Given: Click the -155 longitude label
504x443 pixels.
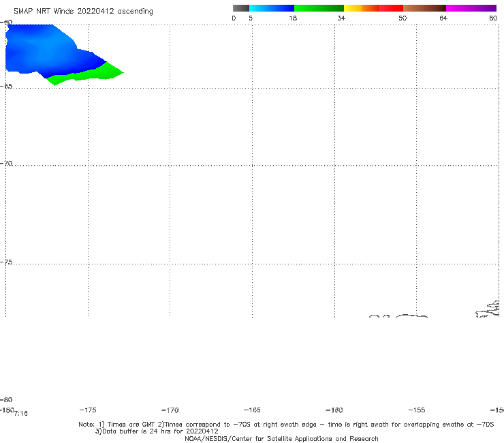Looking at the screenshot, I should coord(417,410).
